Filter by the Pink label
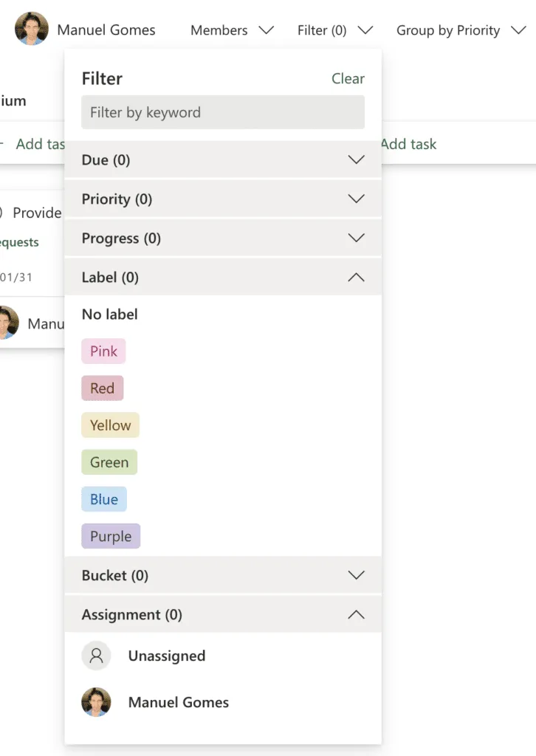This screenshot has height=756, width=536. [103, 351]
